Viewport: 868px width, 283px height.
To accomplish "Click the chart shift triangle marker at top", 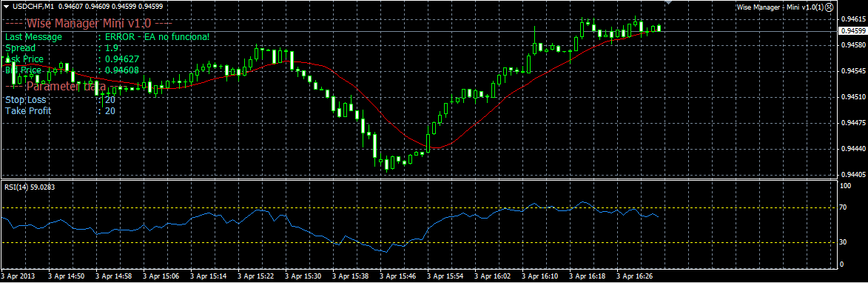I will point(668,2).
